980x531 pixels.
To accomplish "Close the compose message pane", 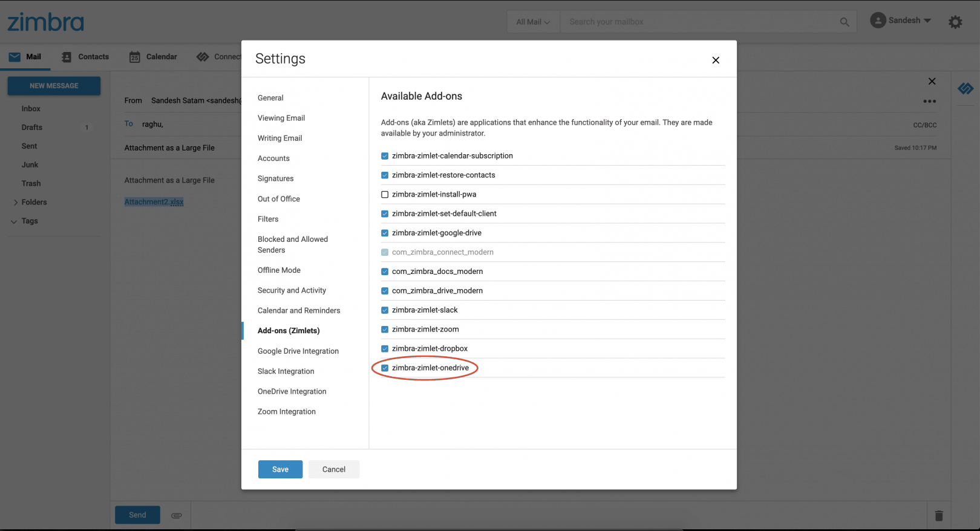I will pyautogui.click(x=932, y=81).
